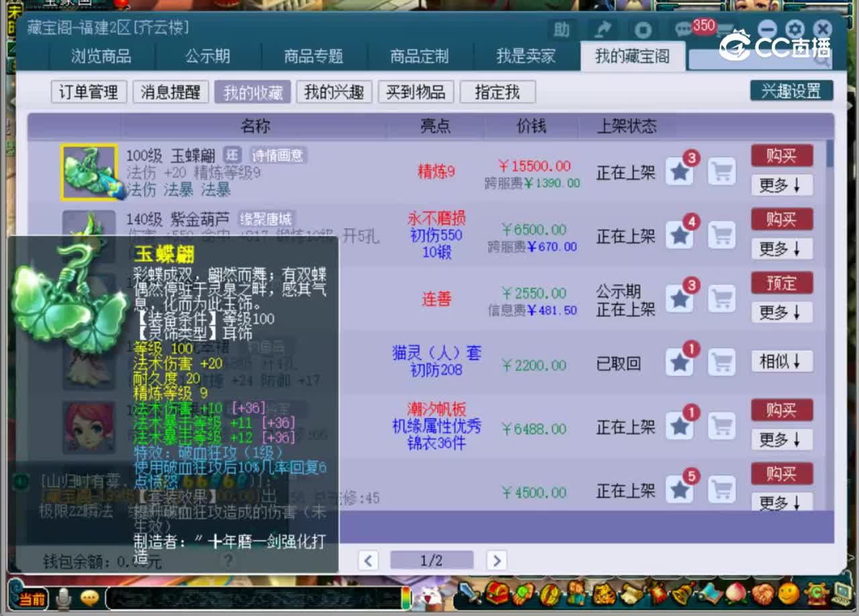Open the red treasure chest icon
Viewport: 859px width, 616px height.
click(x=497, y=593)
